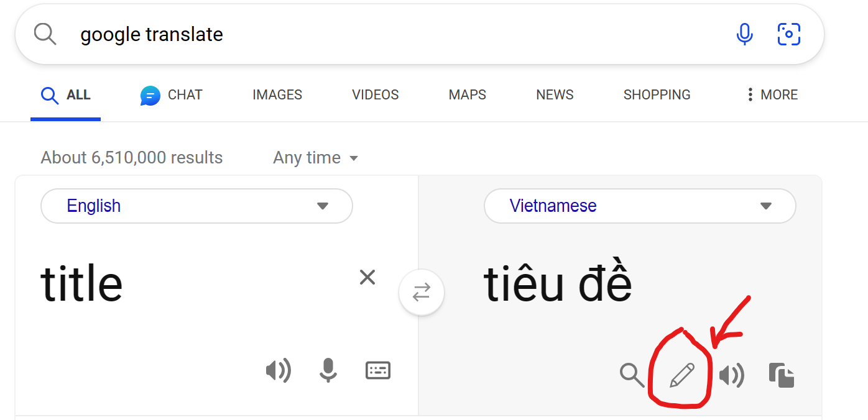Play audio of the Vietnamese translation
The height and width of the screenshot is (420, 868).
point(731,376)
